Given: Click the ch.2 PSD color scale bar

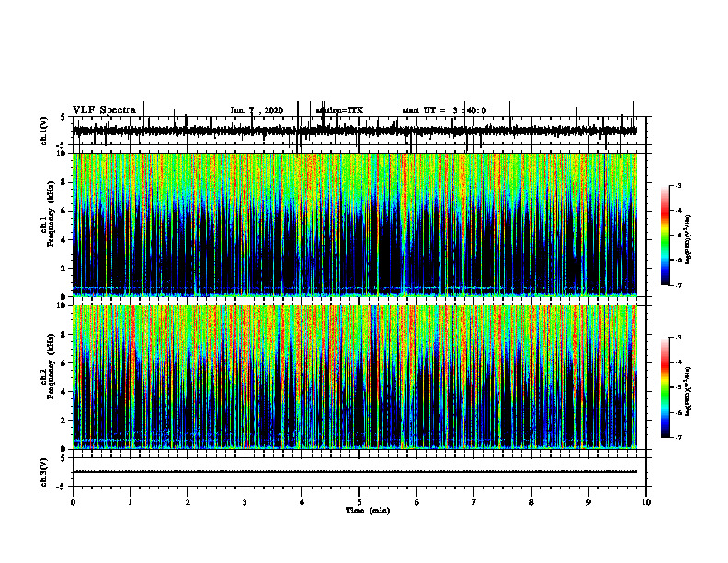Looking at the screenshot, I should 665,387.
